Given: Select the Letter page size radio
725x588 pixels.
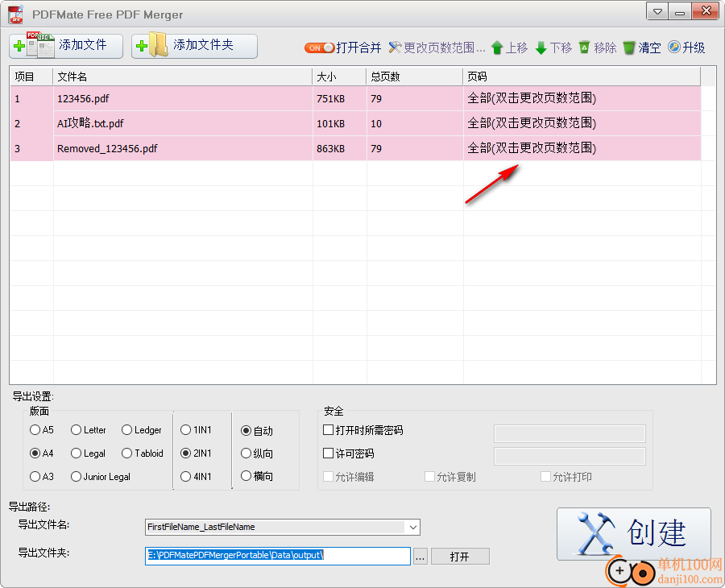Looking at the screenshot, I should point(77,430).
